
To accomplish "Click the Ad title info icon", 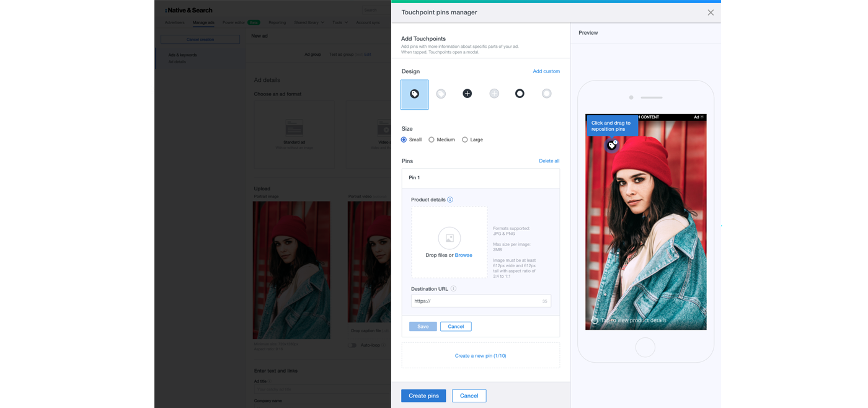I will [x=270, y=381].
